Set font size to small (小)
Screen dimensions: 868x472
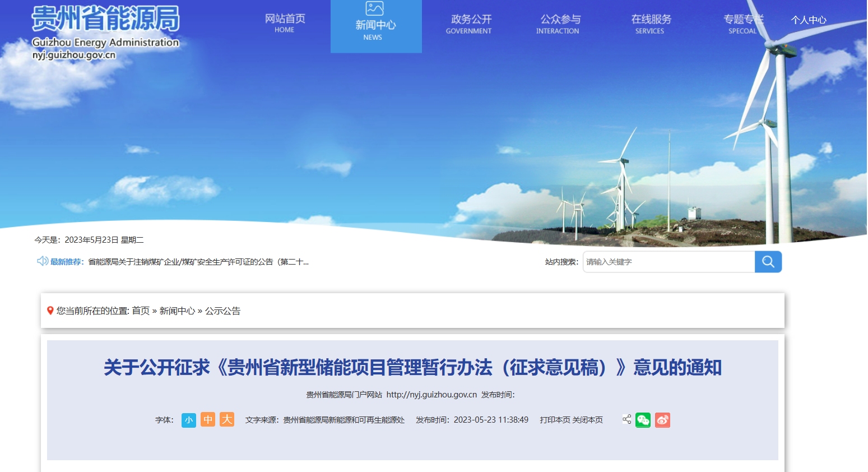189,420
